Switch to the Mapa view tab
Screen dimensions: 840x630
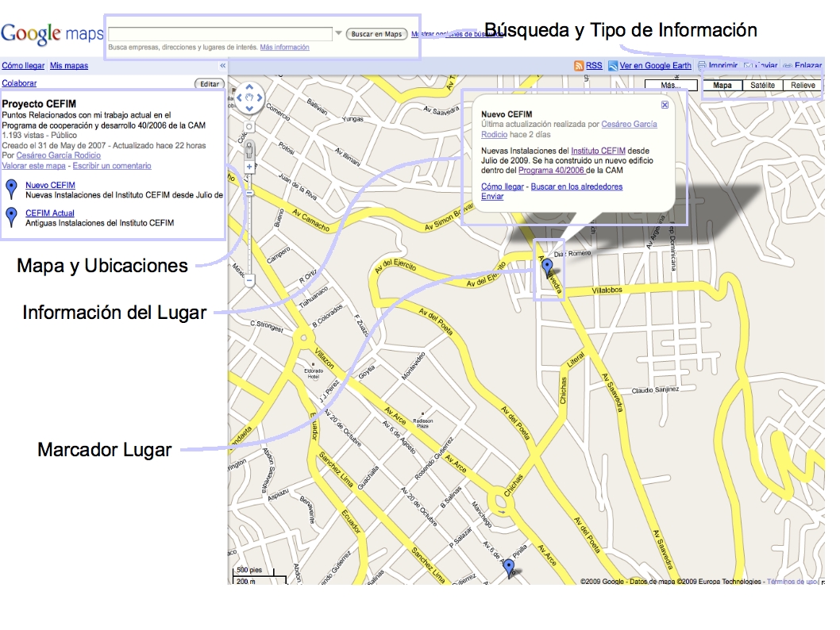[x=722, y=85]
